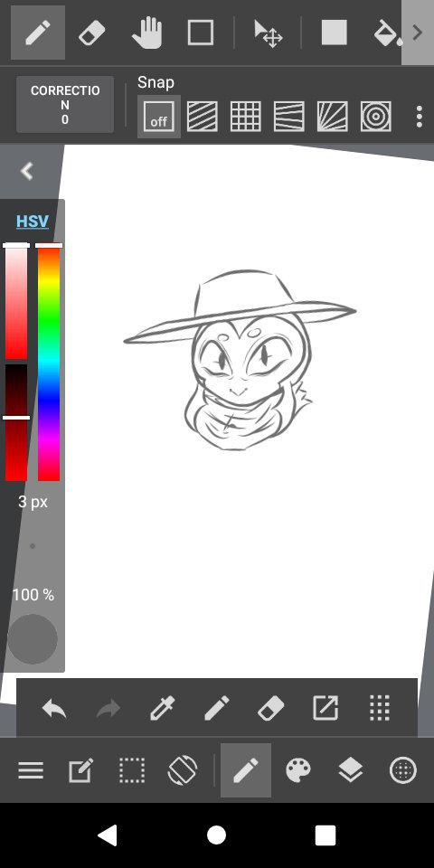
Task: Open the color palette tab
Action: [298, 770]
